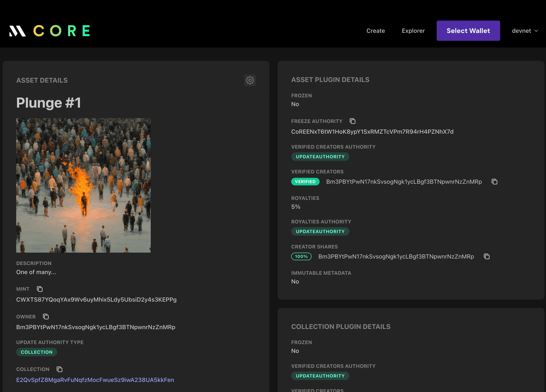Click the Plunge #1 artwork image
This screenshot has width=546, height=392.
(83, 185)
